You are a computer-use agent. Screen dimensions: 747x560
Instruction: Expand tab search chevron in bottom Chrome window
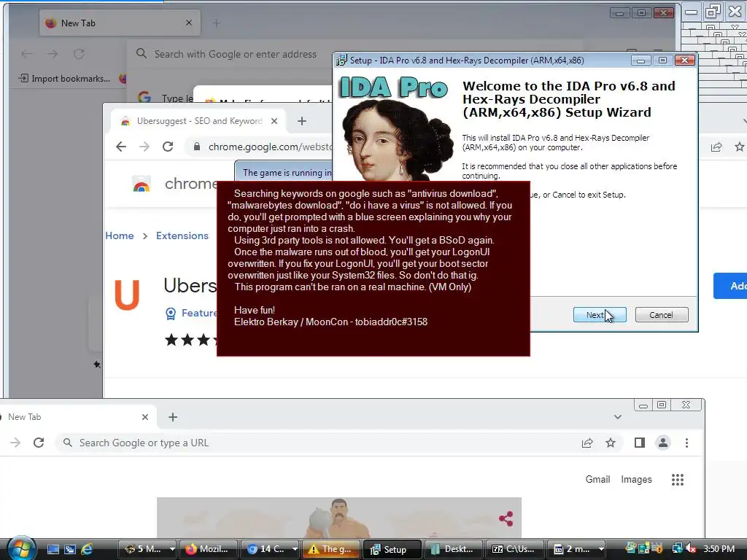click(618, 417)
